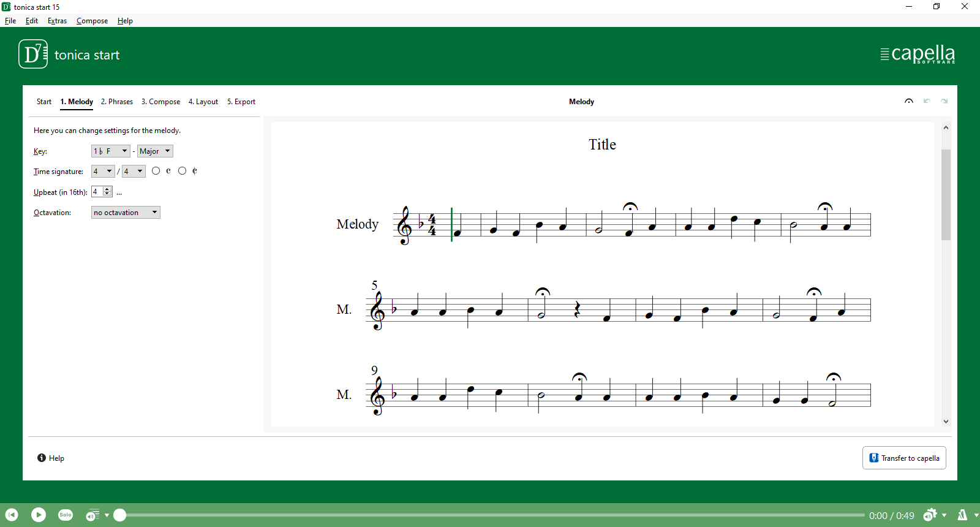Click the tonica start 15 title bar icon
This screenshot has width=980, height=527.
pos(6,7)
